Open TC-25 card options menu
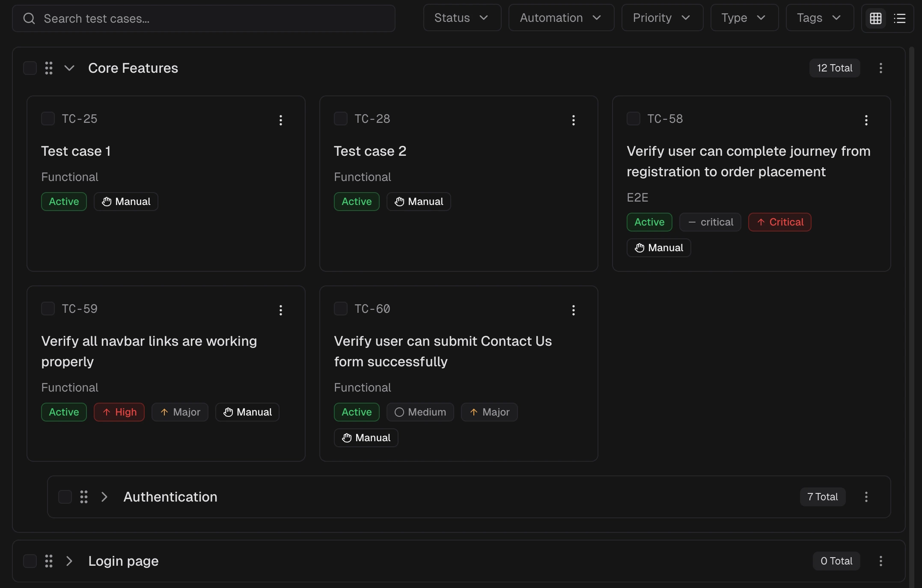The width and height of the screenshot is (922, 588). click(281, 120)
